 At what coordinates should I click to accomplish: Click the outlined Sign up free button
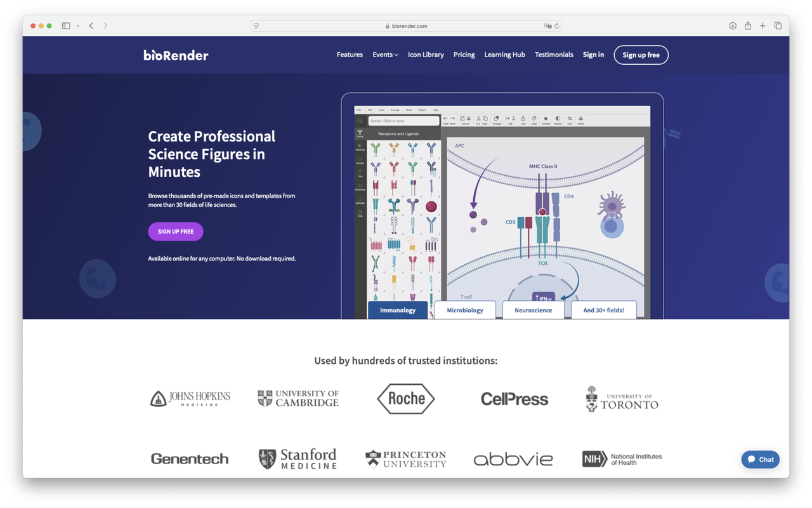tap(641, 55)
